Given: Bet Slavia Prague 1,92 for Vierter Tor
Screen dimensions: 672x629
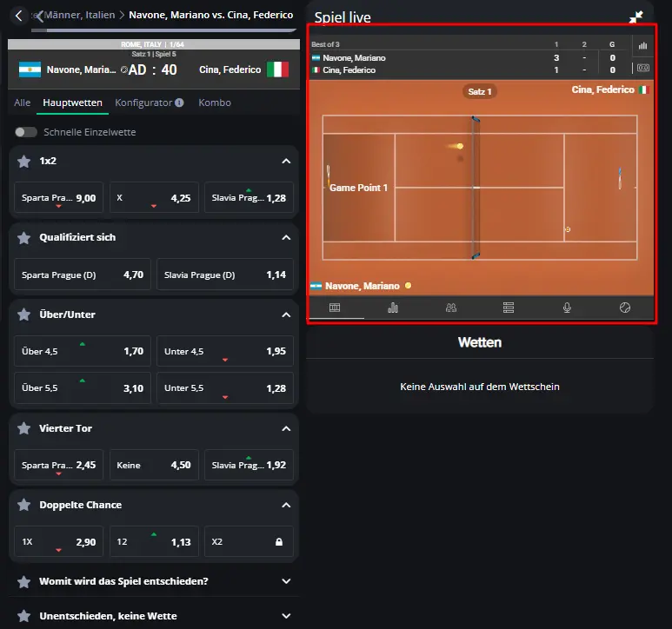Looking at the screenshot, I should [249, 465].
